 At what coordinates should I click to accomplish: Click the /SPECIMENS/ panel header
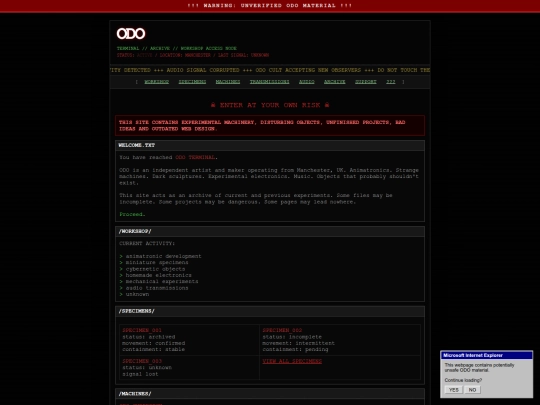point(270,311)
